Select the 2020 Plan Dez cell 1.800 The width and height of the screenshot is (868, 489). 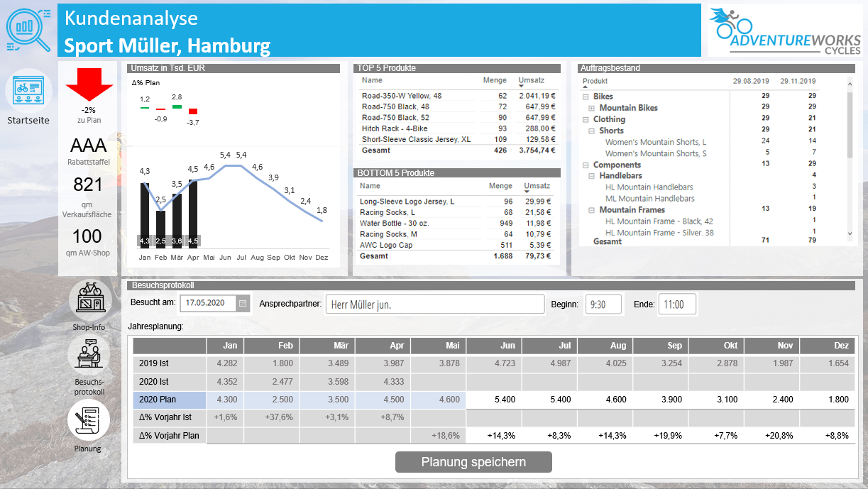pos(828,400)
